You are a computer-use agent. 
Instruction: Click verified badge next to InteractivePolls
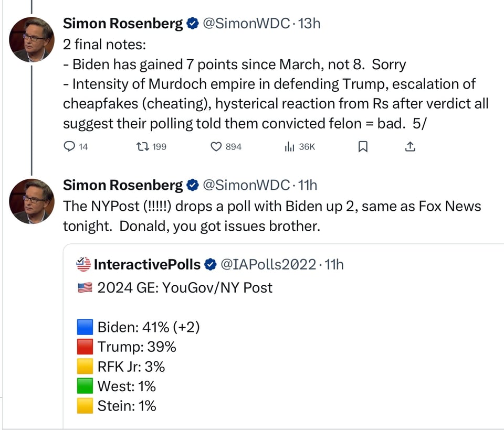tap(210, 264)
